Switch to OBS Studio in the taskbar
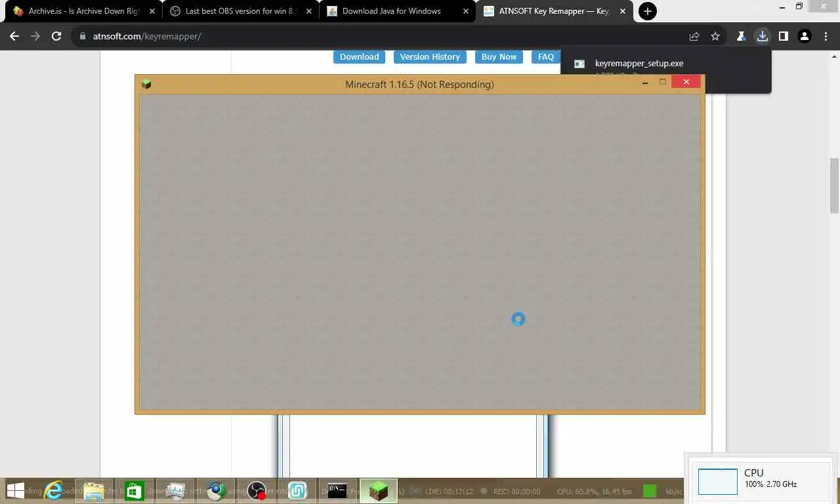The width and height of the screenshot is (840, 504). (x=257, y=490)
